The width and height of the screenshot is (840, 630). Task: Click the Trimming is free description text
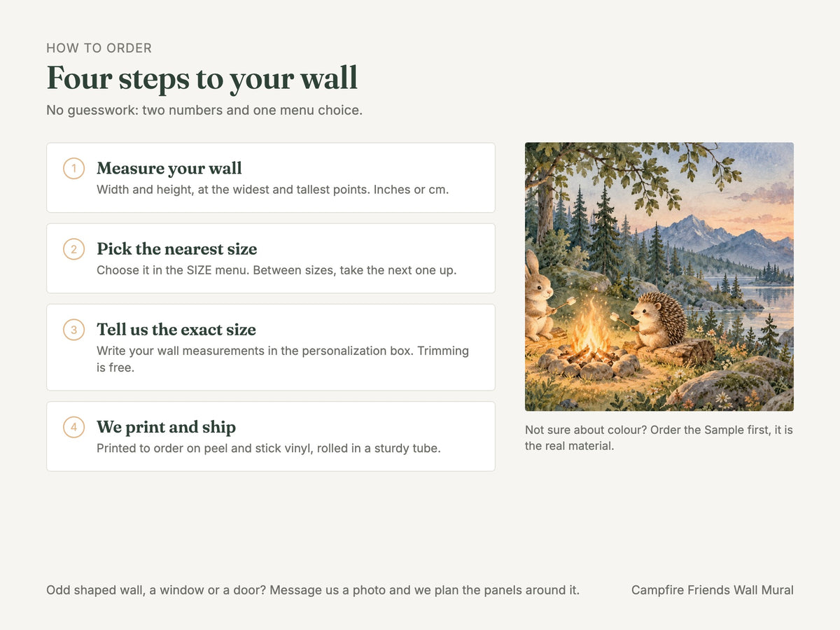coord(283,358)
